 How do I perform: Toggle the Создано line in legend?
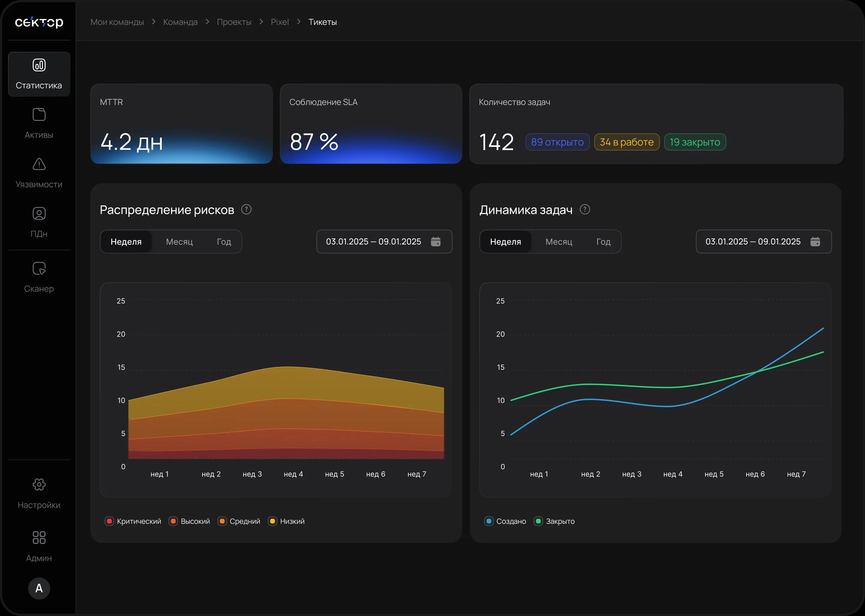coord(505,521)
